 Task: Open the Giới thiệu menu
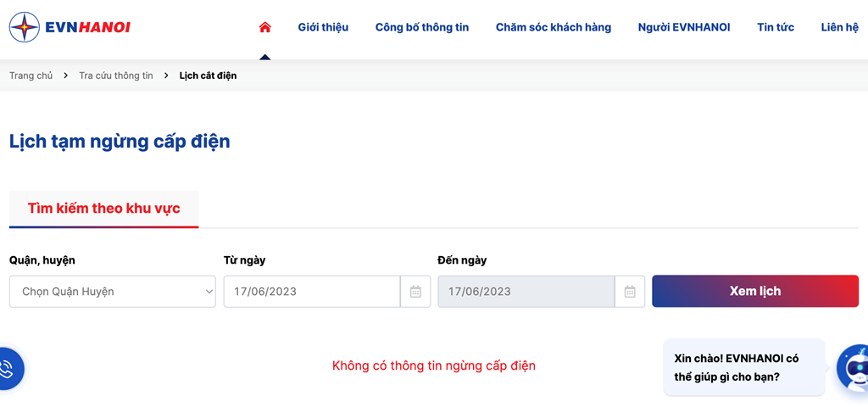coord(323,27)
